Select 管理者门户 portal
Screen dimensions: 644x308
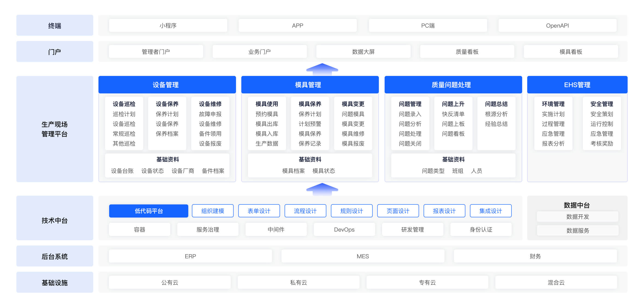(156, 52)
